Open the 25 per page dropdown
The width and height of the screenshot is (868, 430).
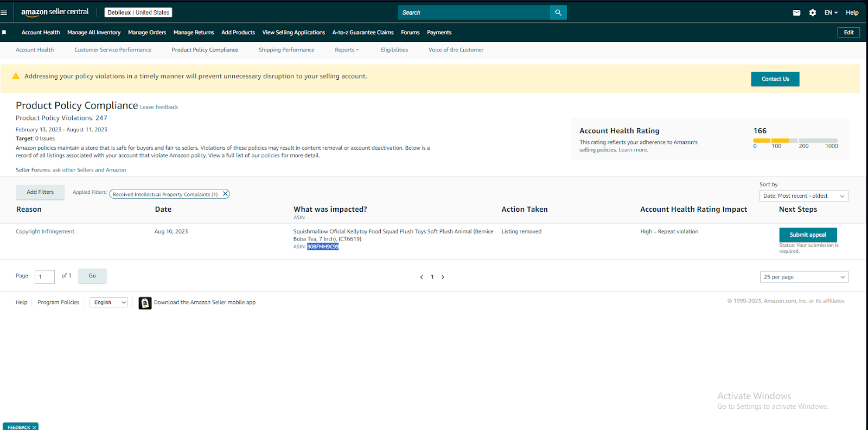pyautogui.click(x=804, y=277)
